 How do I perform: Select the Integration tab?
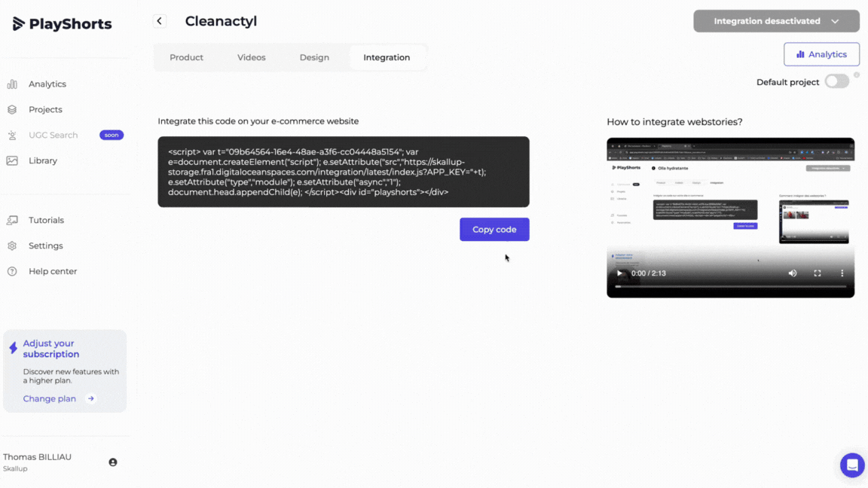pos(387,57)
